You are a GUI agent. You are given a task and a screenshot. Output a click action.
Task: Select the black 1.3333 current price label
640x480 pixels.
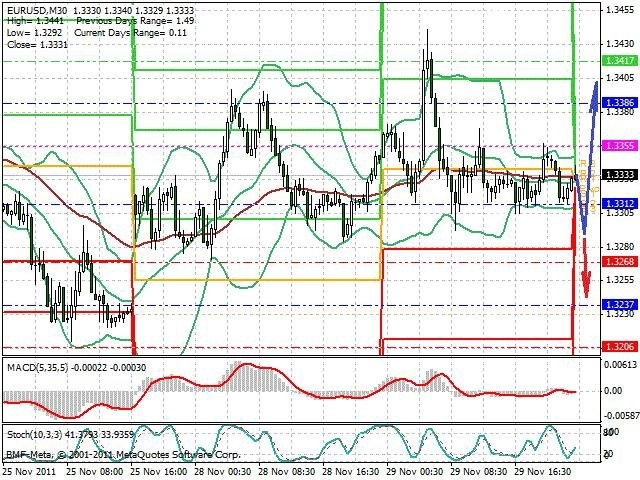tap(620, 175)
